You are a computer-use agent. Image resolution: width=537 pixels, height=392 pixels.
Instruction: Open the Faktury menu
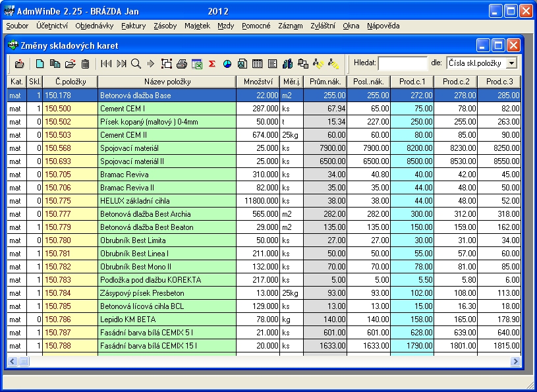coord(134,26)
